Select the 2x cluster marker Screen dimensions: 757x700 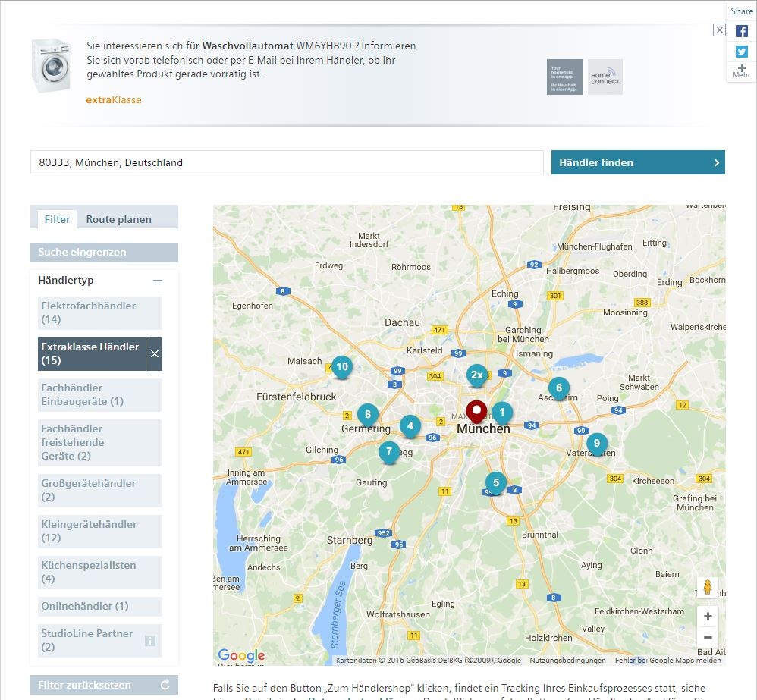tap(477, 375)
